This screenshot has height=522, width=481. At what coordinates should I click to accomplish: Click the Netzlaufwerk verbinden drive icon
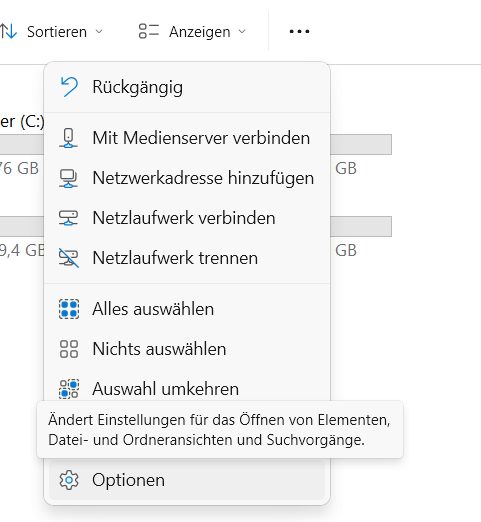[68, 218]
